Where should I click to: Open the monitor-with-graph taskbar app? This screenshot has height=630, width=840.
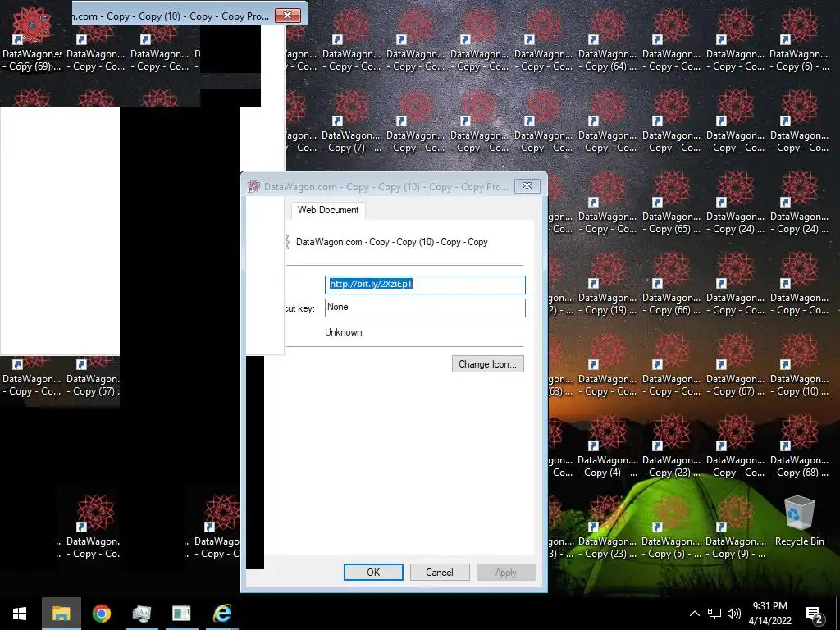click(x=141, y=614)
